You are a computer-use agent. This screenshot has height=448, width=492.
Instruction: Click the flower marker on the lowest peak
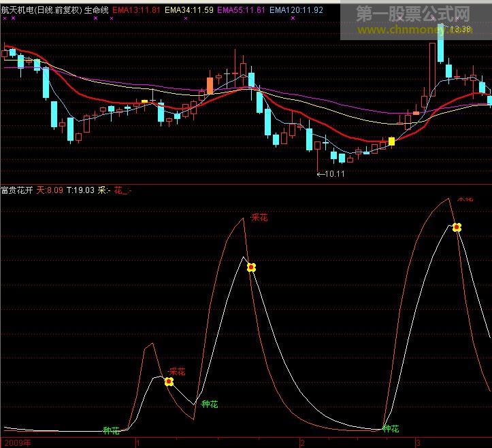coord(169,381)
